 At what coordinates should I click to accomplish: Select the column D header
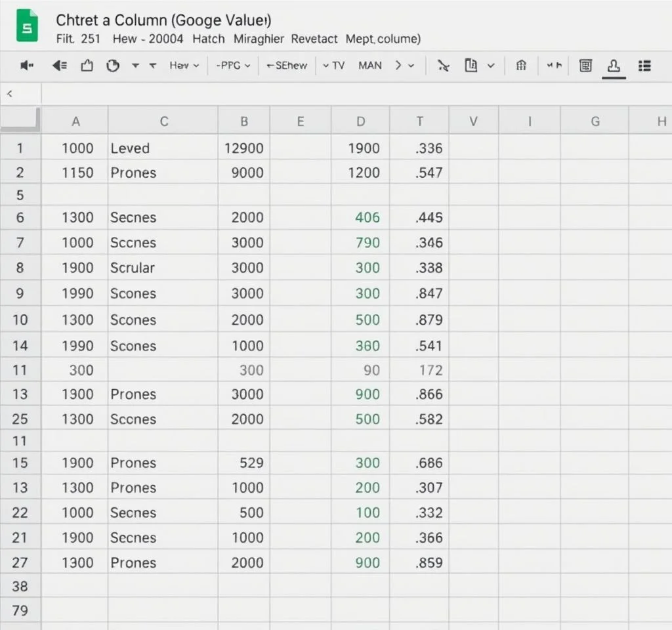click(360, 121)
